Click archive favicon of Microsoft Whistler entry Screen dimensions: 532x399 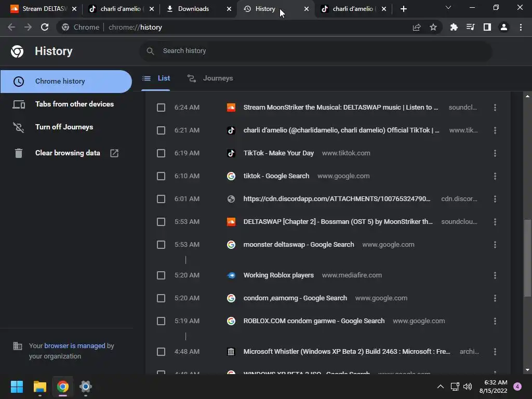231,352
